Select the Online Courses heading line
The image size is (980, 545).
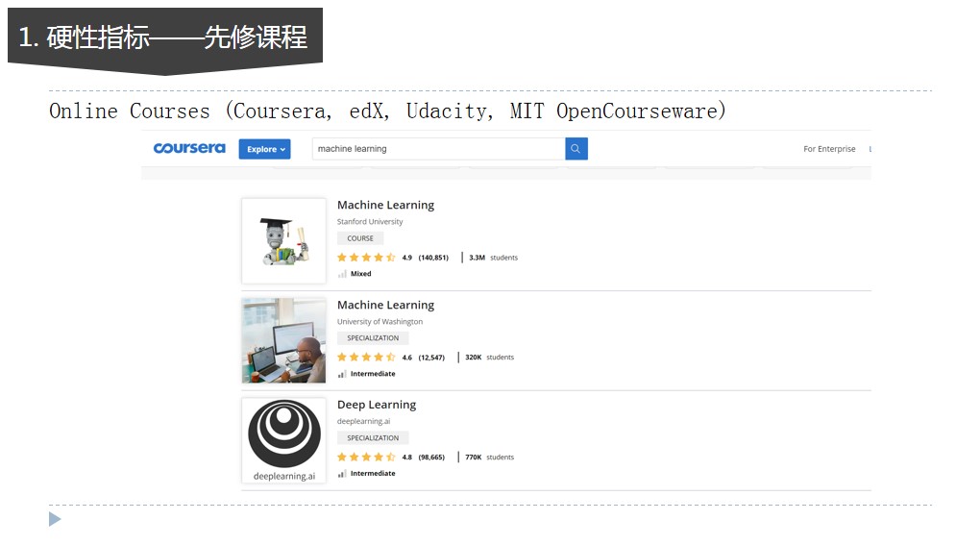[387, 111]
